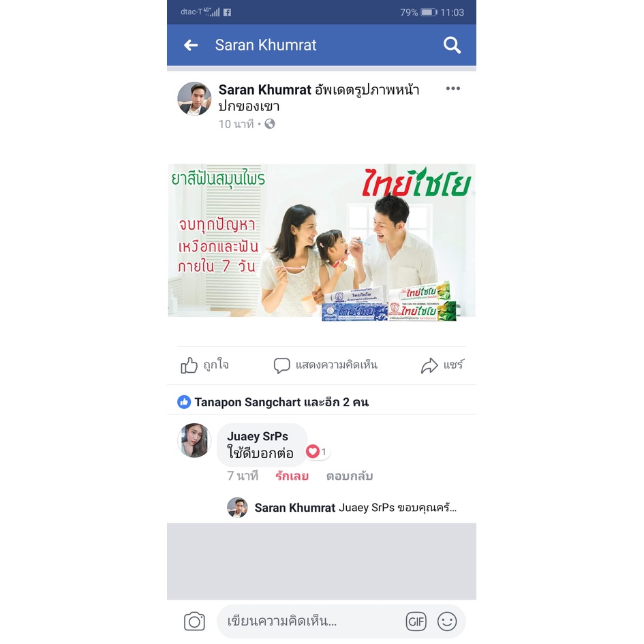644x644 pixels.
Task: Toggle the red รักเลย reaction on comment
Action: 292,476
